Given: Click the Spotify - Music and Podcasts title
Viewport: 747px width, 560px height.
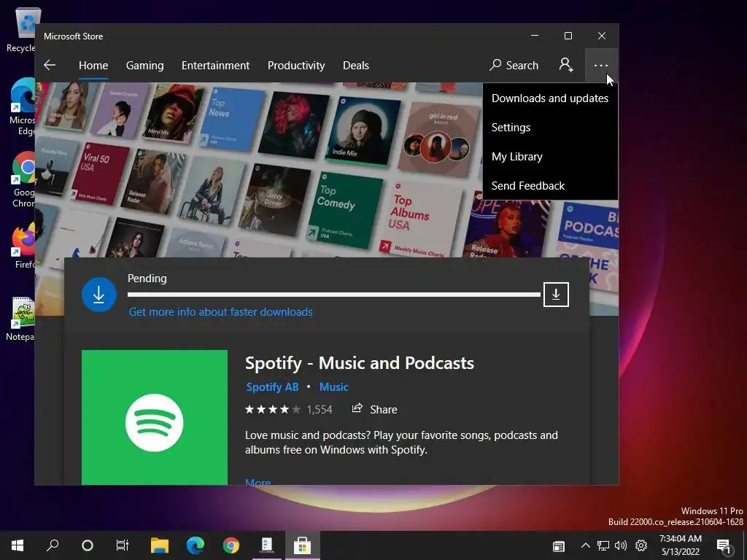Looking at the screenshot, I should pyautogui.click(x=360, y=363).
